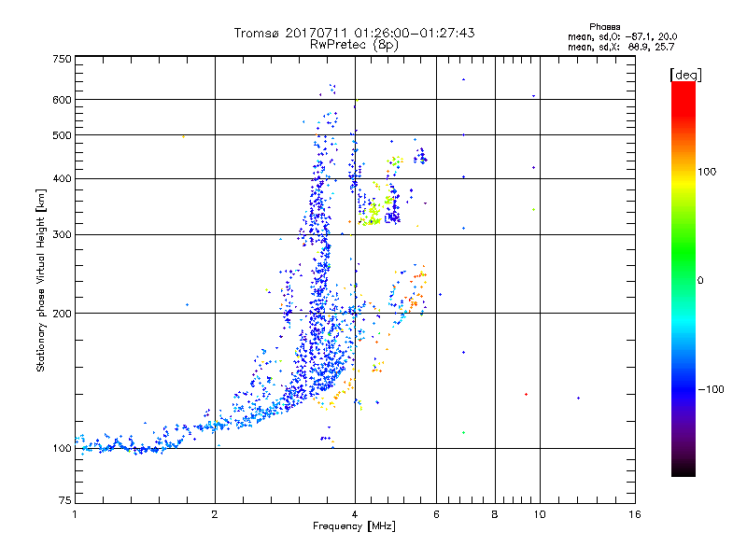Click the x-axis label "2"
The height and width of the screenshot is (560, 747).
click(215, 514)
